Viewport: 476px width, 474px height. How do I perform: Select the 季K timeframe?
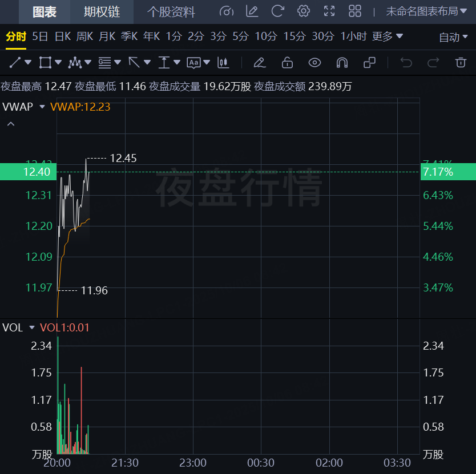[x=130, y=37]
